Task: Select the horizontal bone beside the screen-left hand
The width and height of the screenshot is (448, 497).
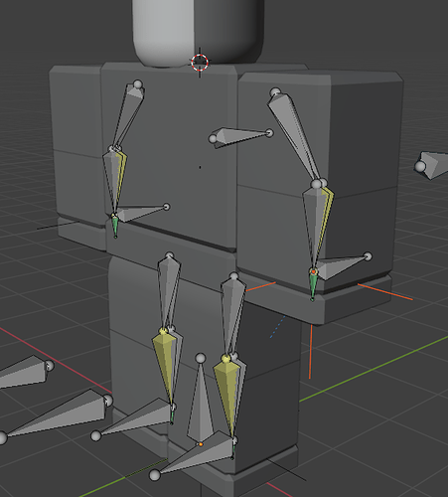Action: tap(142, 213)
